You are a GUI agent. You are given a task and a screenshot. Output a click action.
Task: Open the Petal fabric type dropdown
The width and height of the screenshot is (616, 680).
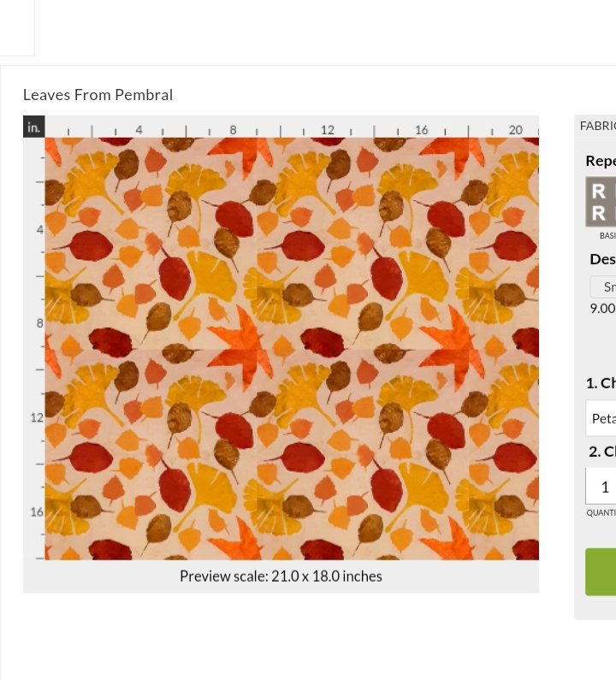coord(601,418)
